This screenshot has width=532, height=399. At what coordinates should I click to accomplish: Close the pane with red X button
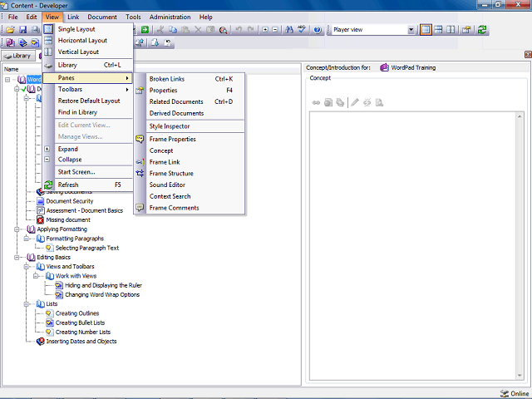click(x=528, y=54)
